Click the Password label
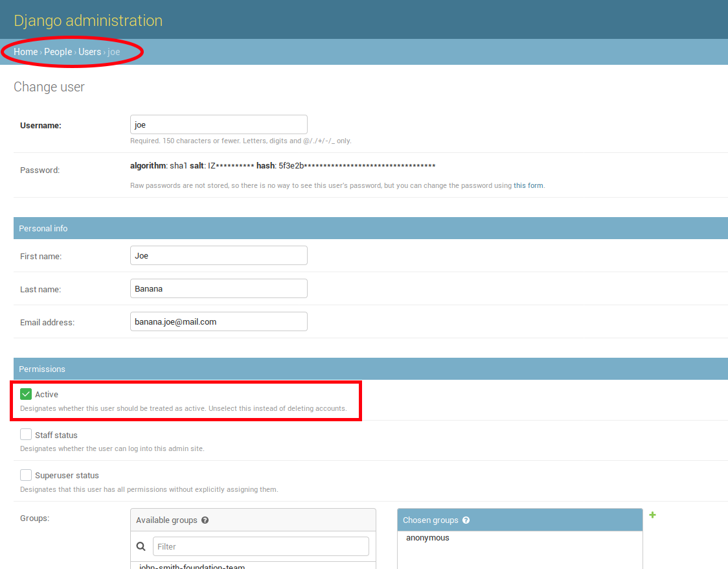This screenshot has height=569, width=728. (x=40, y=170)
